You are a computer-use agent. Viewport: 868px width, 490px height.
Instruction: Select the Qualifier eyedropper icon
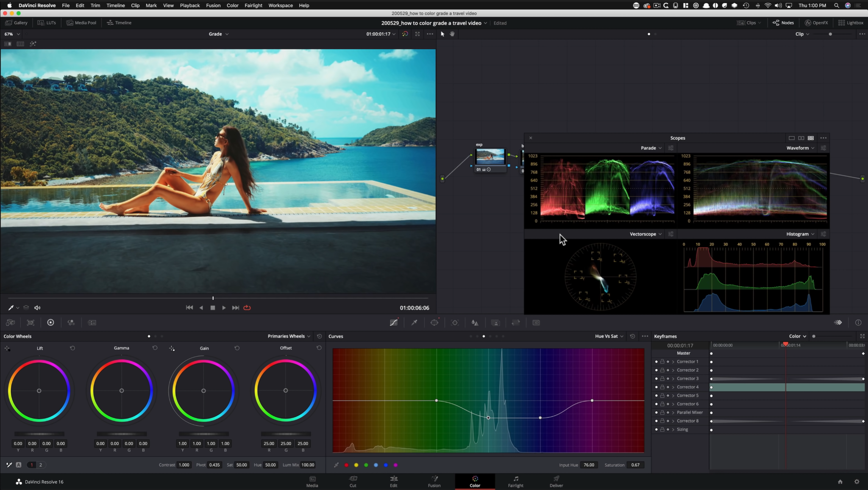tap(414, 323)
